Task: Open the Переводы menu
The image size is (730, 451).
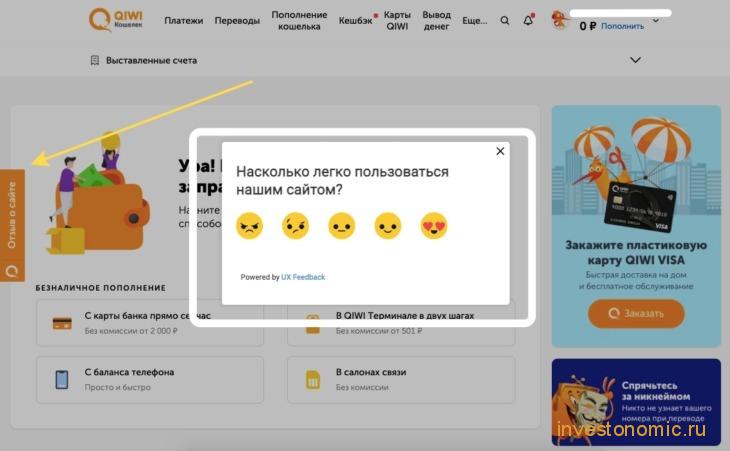Action: pyautogui.click(x=237, y=20)
